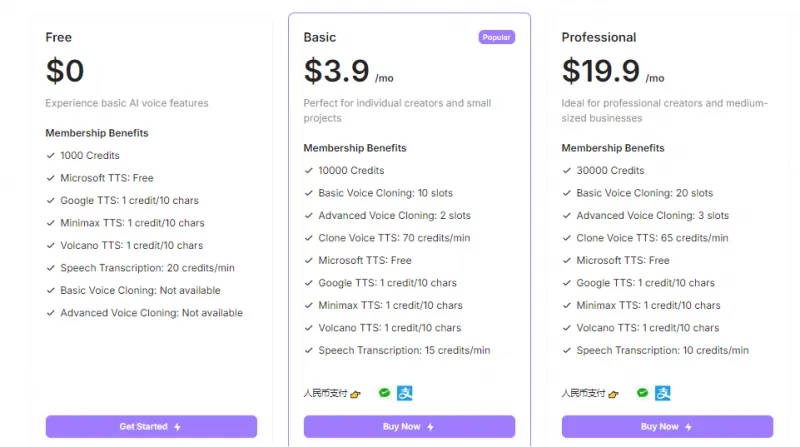The width and height of the screenshot is (800, 447).
Task: Click checkmark beside Professional plan's 30000 Credits
Action: (567, 171)
